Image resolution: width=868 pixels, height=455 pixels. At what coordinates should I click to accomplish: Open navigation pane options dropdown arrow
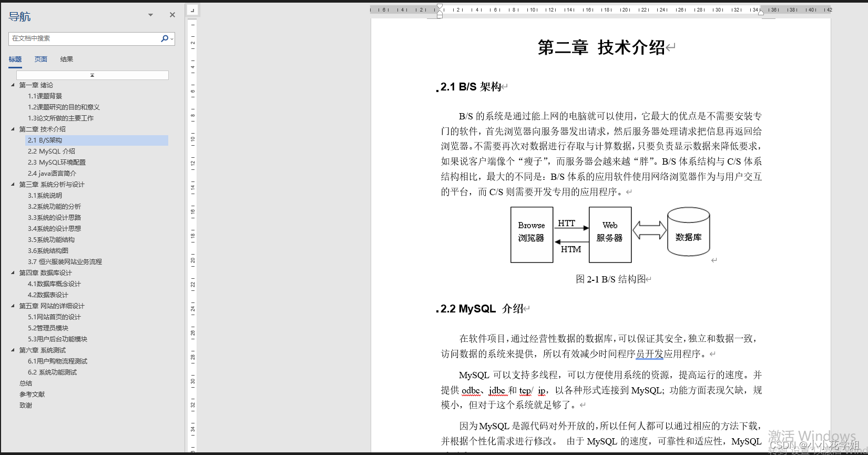coord(150,15)
